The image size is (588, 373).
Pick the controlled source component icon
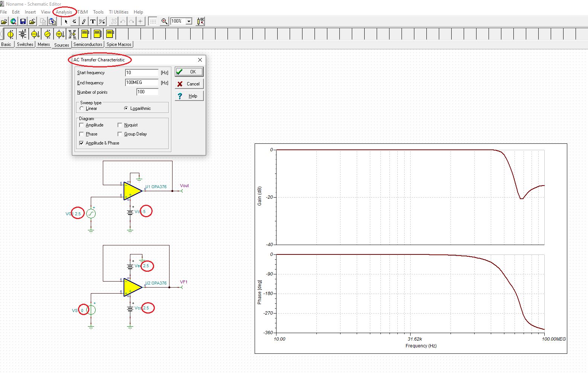72,34
